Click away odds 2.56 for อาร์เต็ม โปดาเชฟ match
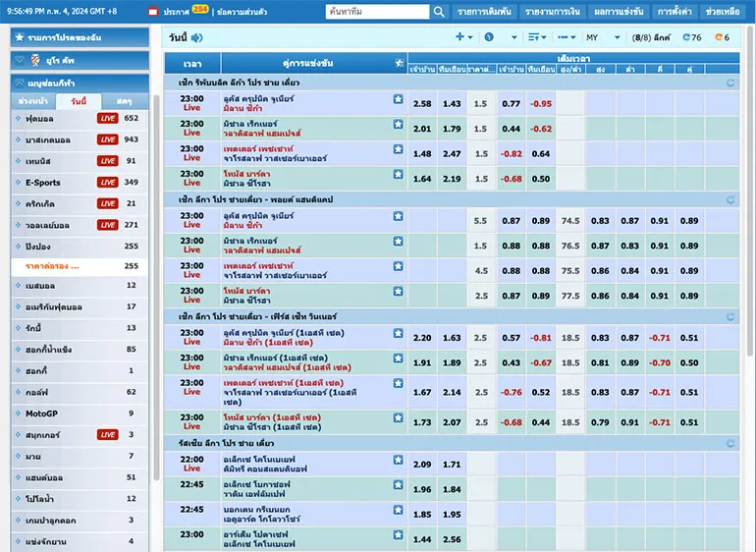The width and height of the screenshot is (756, 552). click(x=452, y=539)
